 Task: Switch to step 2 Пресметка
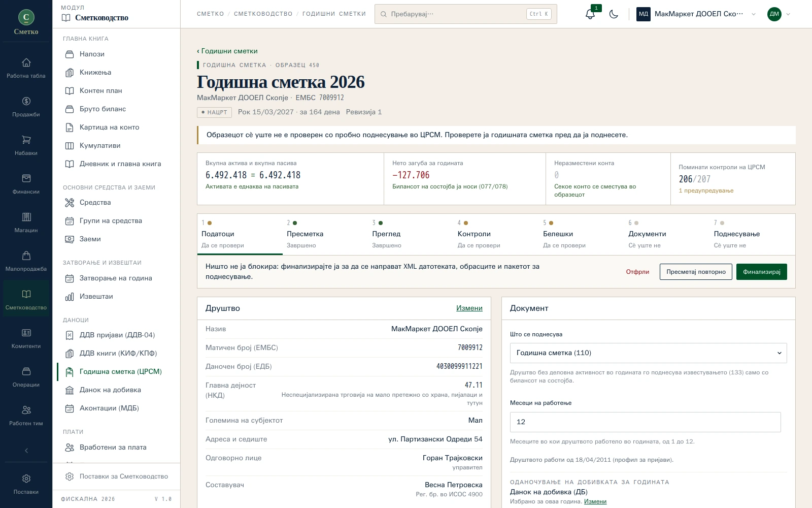[x=325, y=234]
